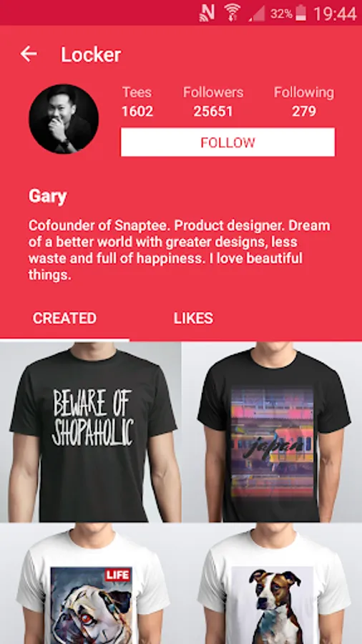Tap the Wi-Fi status icon
Screen dimensions: 362x644
click(233, 13)
